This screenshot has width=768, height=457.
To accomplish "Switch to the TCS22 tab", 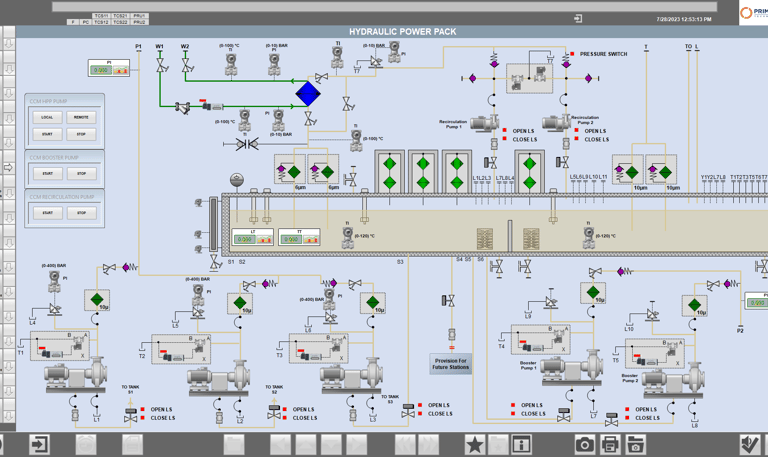I will (x=120, y=22).
